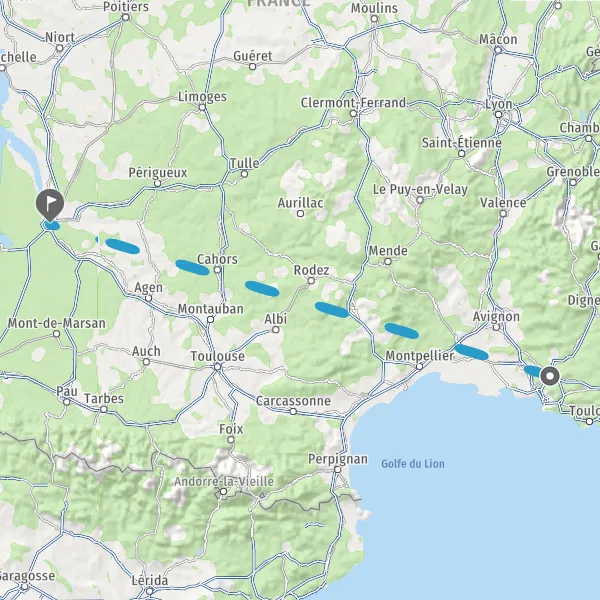Image resolution: width=600 pixels, height=600 pixels.
Task: Select the Perpignan city marker
Action: [x=338, y=470]
